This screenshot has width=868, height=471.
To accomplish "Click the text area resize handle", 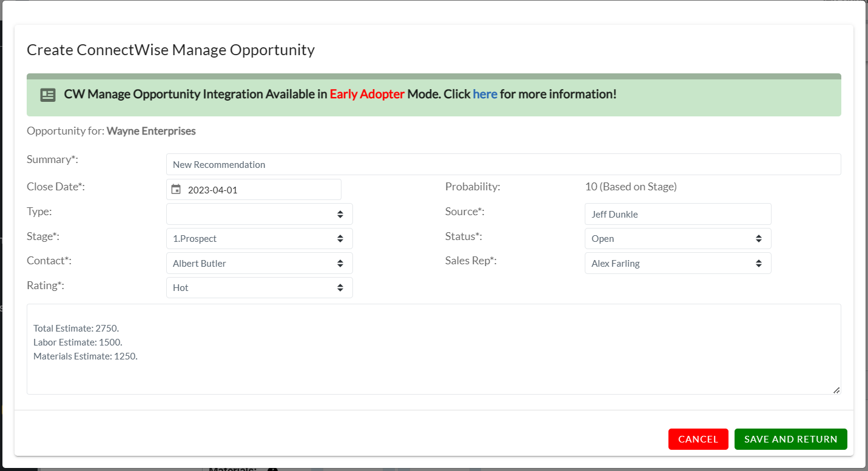I will [836, 390].
